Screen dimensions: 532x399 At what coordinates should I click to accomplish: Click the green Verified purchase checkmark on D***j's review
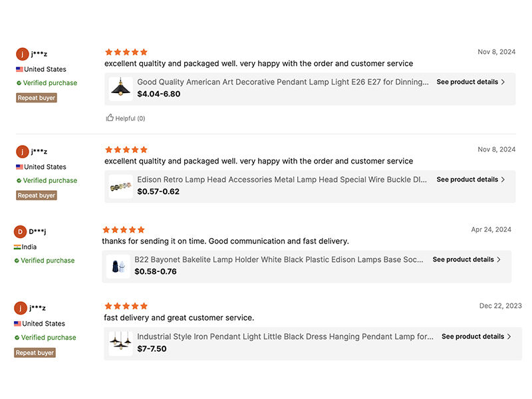[19, 260]
